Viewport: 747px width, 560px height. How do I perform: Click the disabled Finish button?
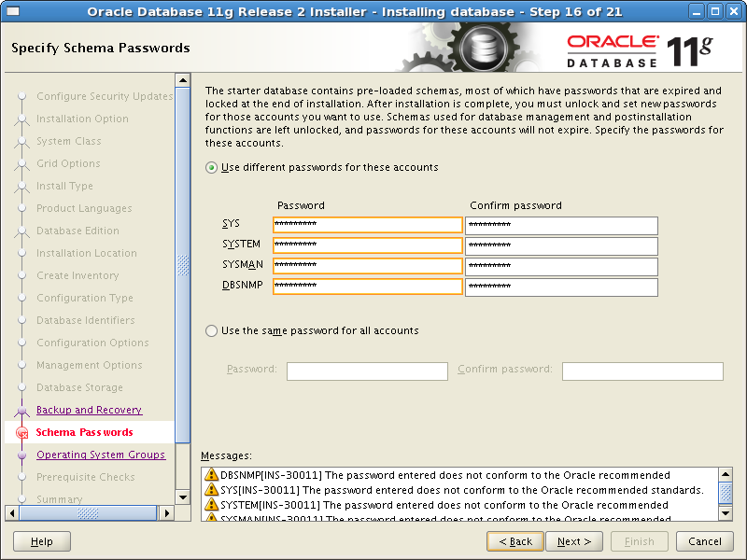click(640, 541)
